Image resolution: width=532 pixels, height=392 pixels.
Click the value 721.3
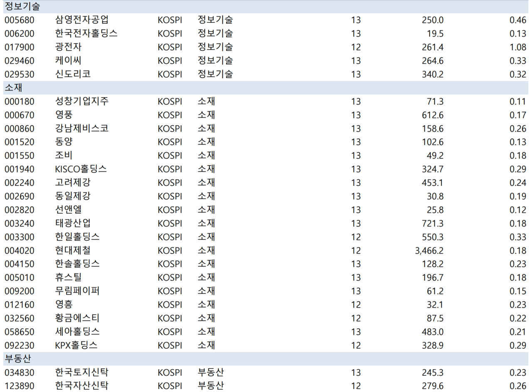coord(432,223)
